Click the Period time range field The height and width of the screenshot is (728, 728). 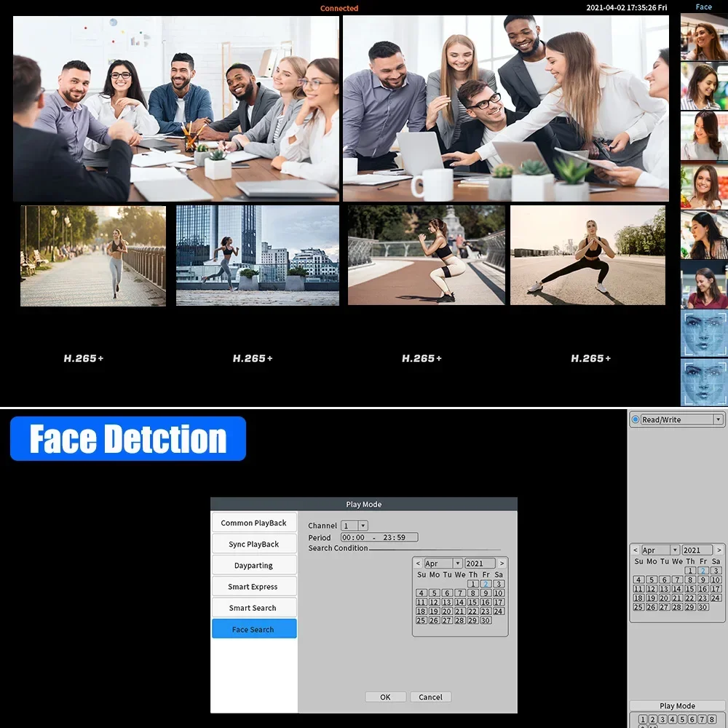click(x=379, y=537)
